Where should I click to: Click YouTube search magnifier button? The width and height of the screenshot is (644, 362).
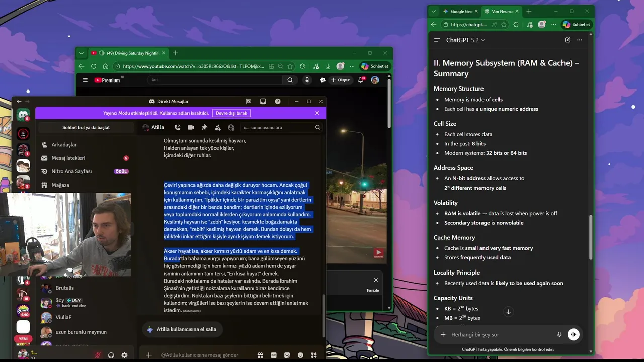290,80
